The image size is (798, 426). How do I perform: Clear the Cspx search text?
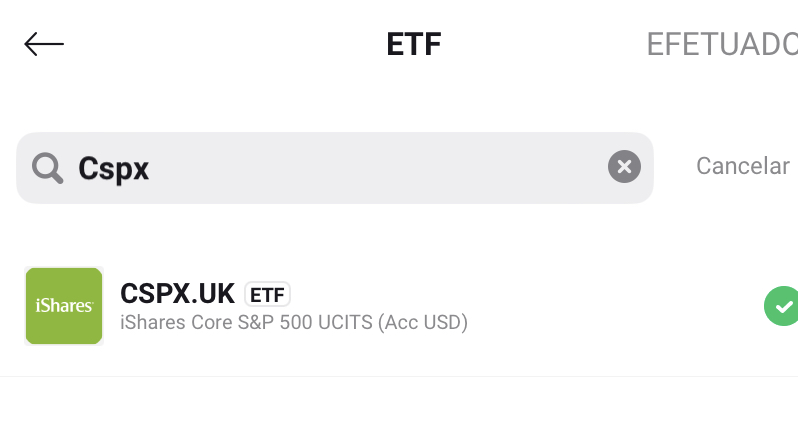pos(624,166)
